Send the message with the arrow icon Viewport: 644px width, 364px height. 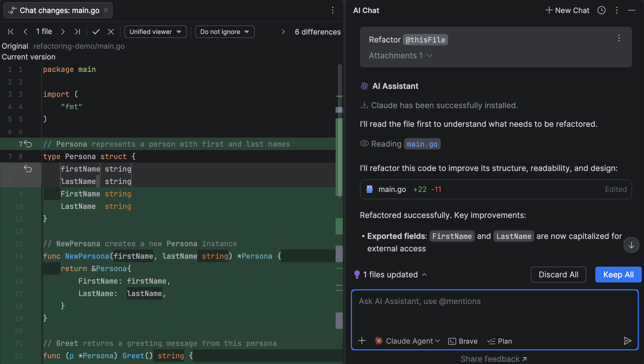tap(627, 341)
